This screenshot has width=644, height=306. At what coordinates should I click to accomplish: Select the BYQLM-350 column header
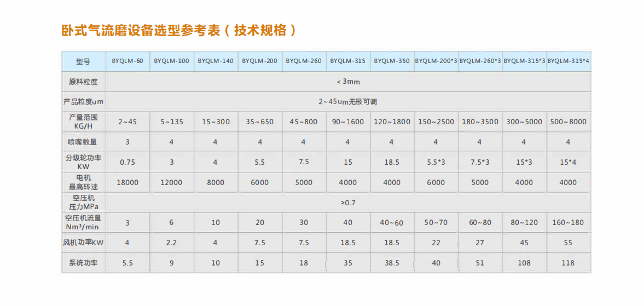pyautogui.click(x=392, y=61)
